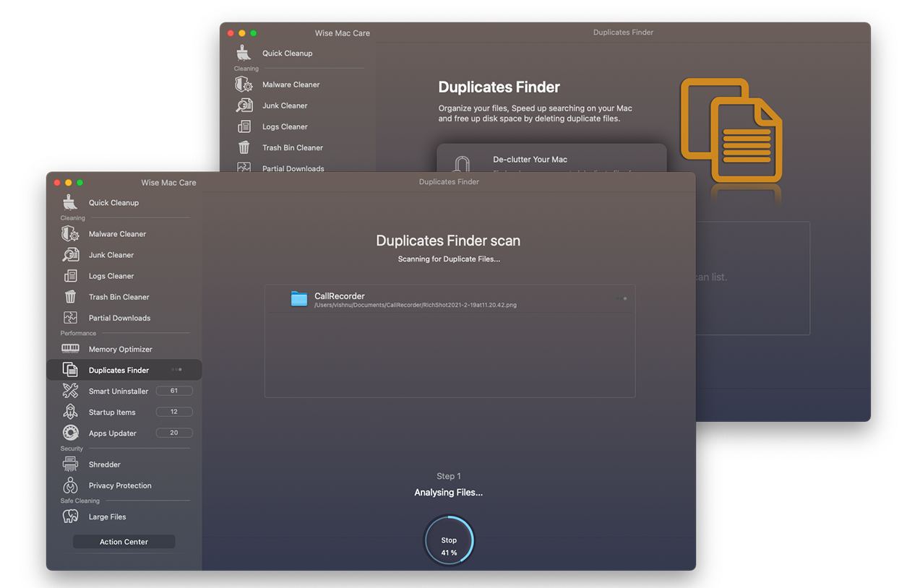Viewport: 907px width, 588px height.
Task: Click 'Scanning for Duplicate Files...' subtitle
Action: point(449,259)
